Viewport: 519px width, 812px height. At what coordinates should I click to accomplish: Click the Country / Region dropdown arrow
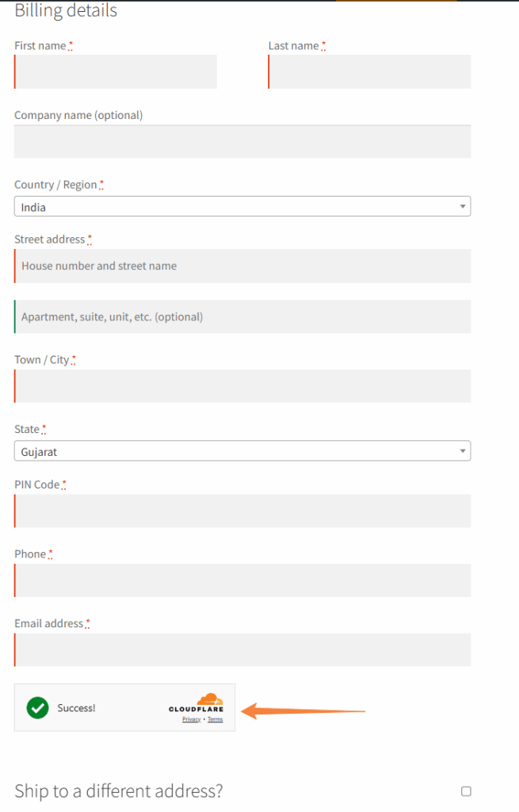click(x=463, y=207)
